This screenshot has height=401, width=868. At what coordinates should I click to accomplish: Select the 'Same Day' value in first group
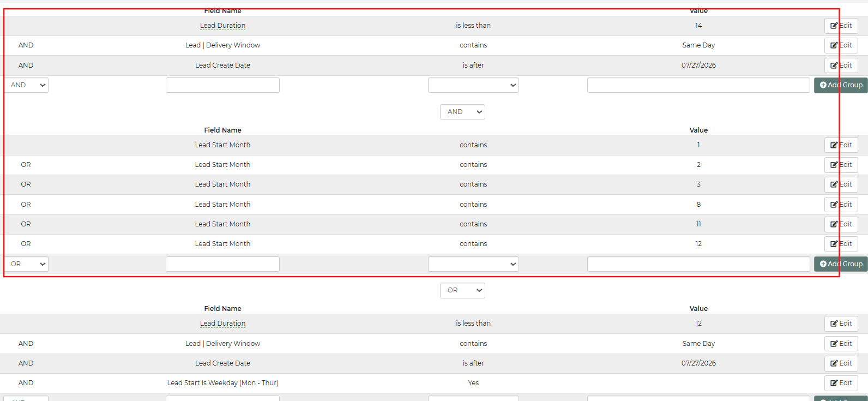[x=698, y=45]
